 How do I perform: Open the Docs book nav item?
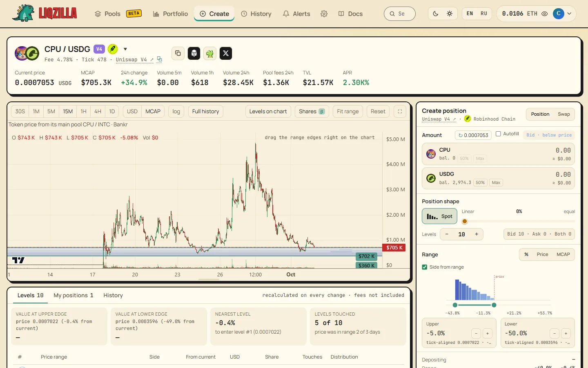pyautogui.click(x=350, y=14)
